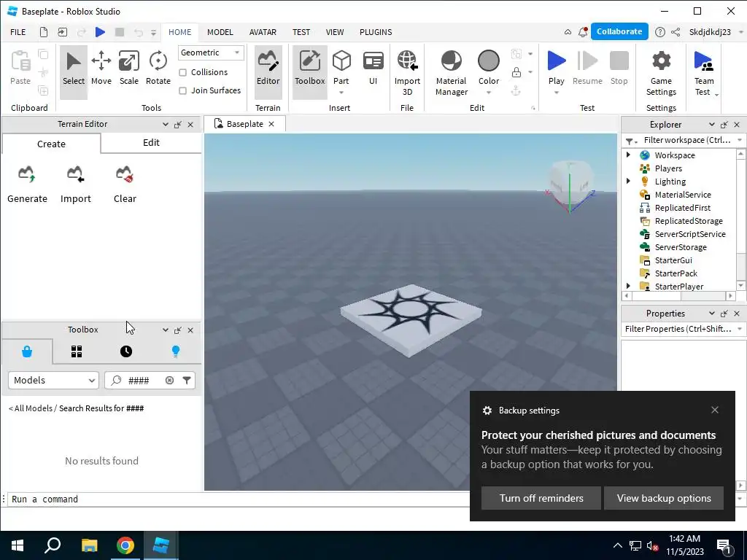Click the Run a command bar

click(x=239, y=499)
